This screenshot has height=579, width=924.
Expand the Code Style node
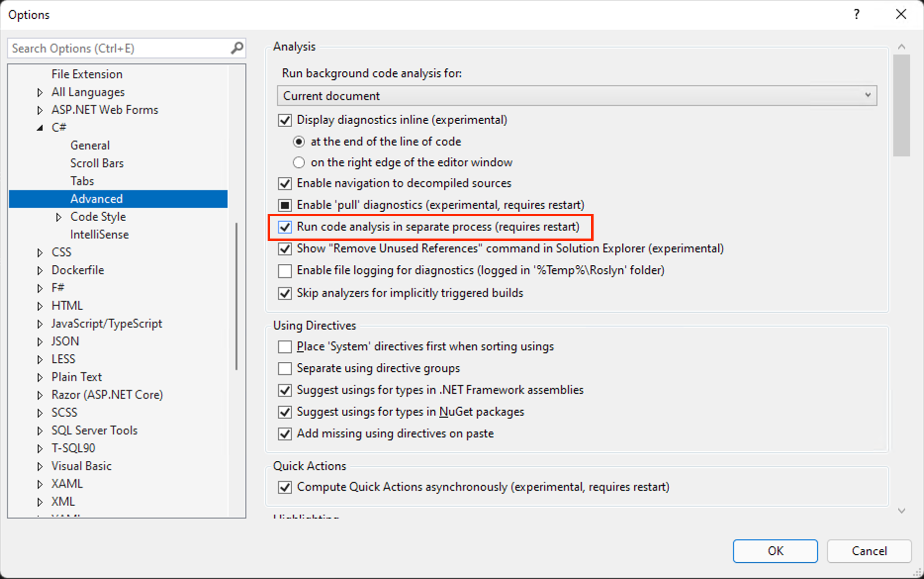[x=59, y=217]
